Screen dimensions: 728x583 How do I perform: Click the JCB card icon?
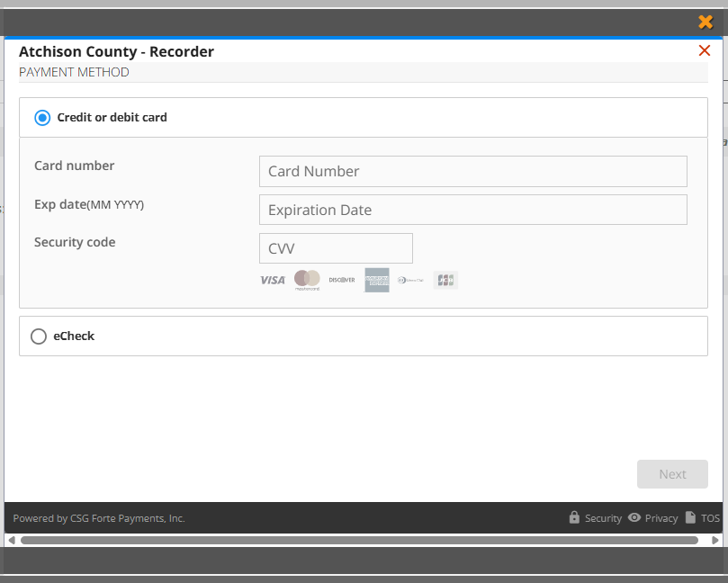coord(445,279)
